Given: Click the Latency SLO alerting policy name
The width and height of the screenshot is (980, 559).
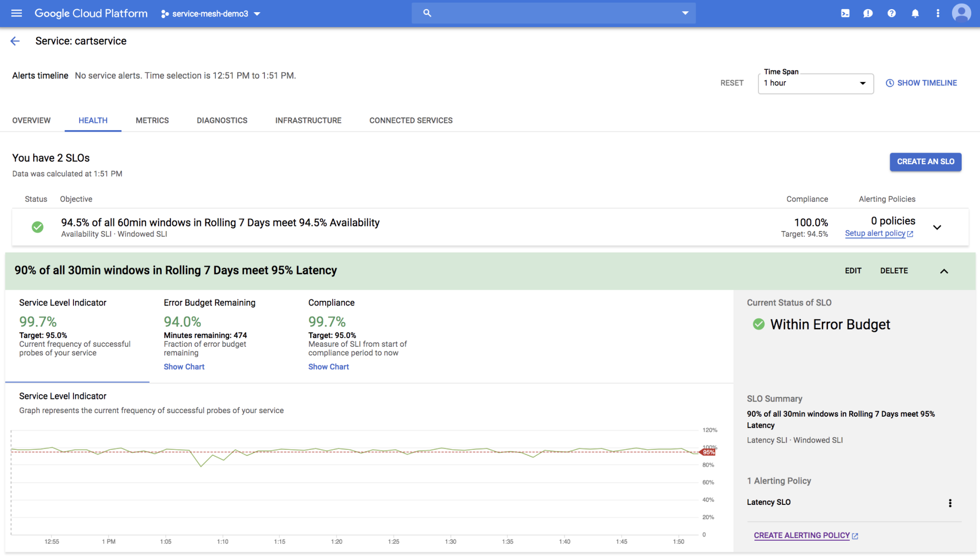Looking at the screenshot, I should (x=769, y=502).
